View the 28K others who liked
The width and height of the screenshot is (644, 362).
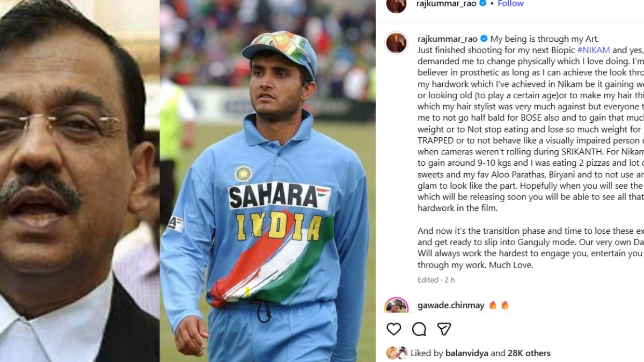coord(529,353)
